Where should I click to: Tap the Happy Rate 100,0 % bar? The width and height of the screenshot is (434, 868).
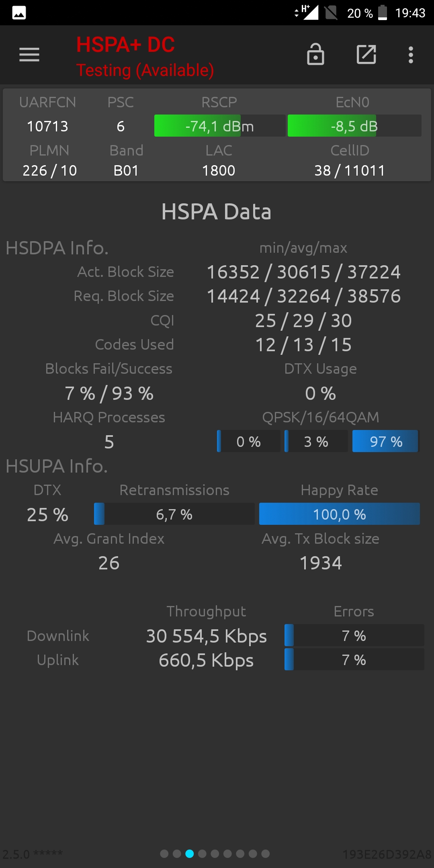click(x=340, y=514)
